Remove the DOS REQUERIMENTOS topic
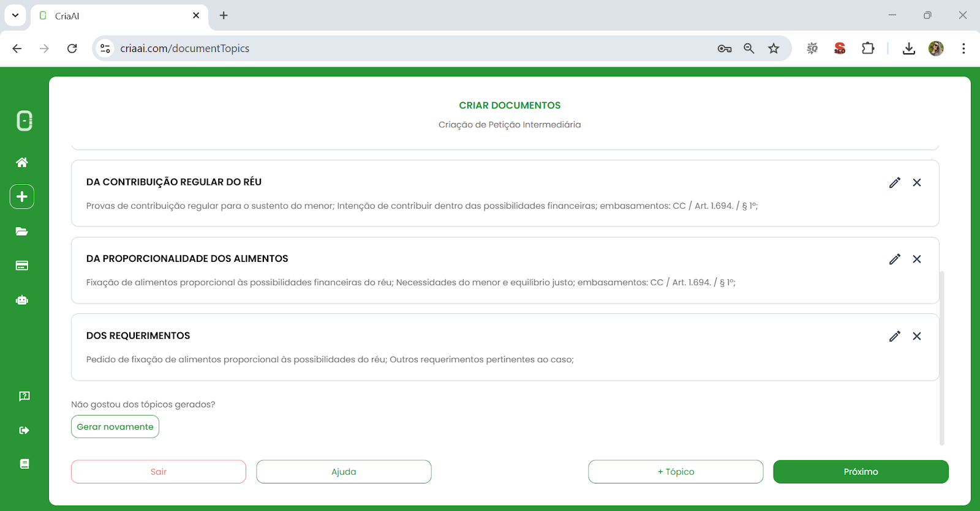The height and width of the screenshot is (511, 980). 917,336
